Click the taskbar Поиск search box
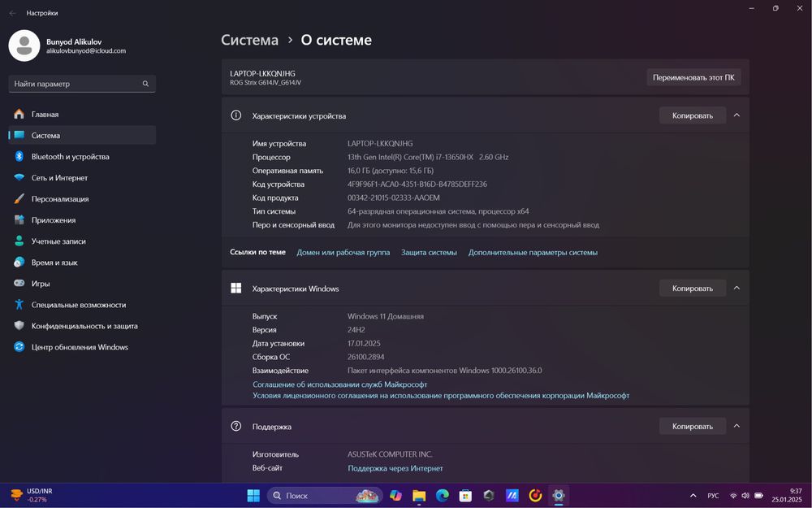 tap(325, 496)
